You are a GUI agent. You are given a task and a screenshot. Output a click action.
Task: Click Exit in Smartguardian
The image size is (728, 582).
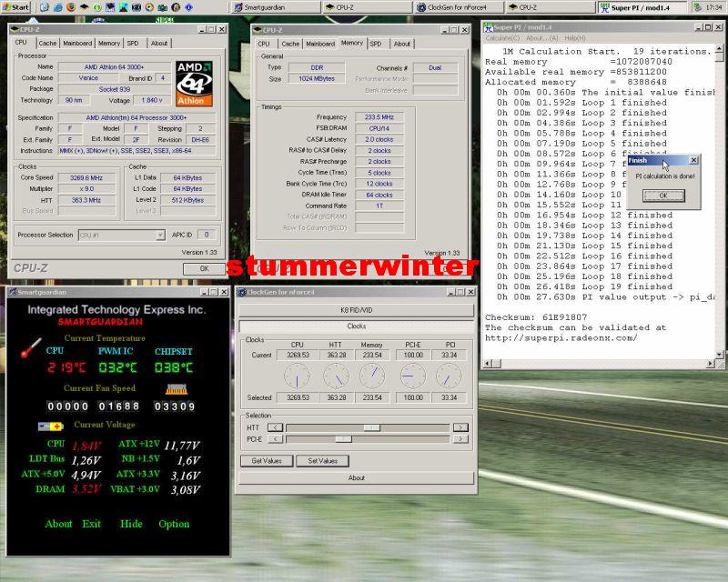point(92,524)
